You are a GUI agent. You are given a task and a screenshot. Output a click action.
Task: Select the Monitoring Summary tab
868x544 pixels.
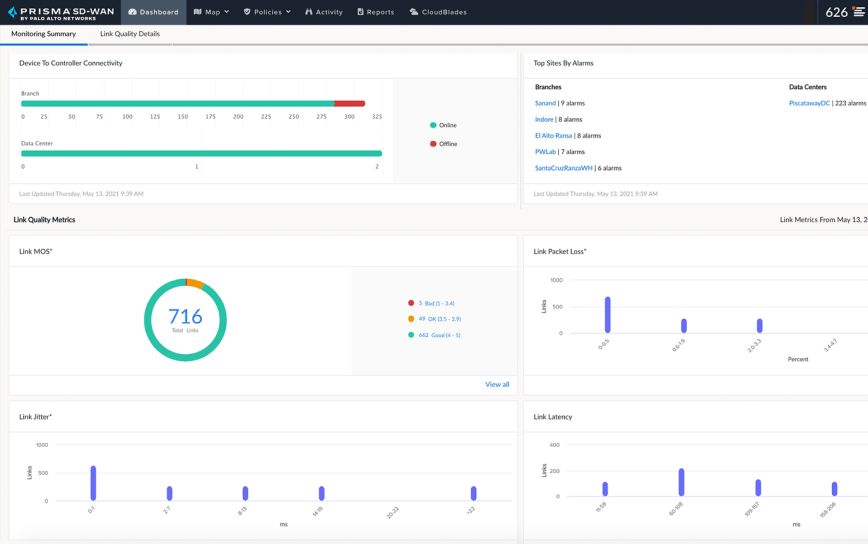pyautogui.click(x=43, y=34)
